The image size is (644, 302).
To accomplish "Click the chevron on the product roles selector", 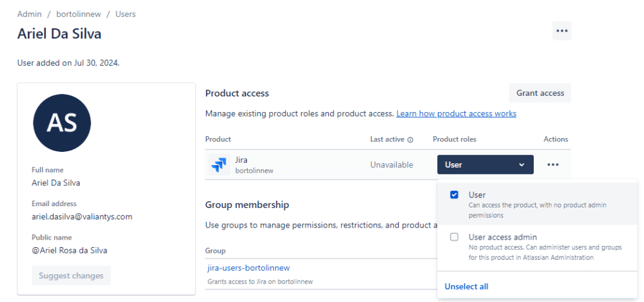I will coord(521,165).
